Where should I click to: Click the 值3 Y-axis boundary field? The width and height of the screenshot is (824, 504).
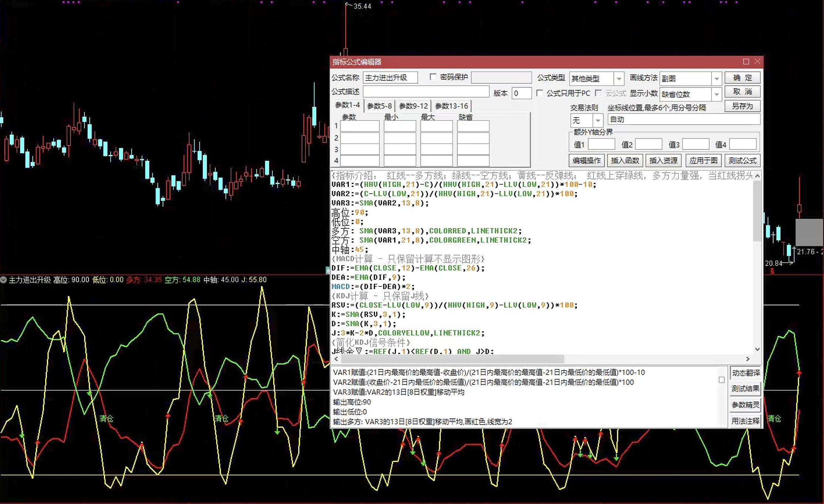tap(696, 144)
